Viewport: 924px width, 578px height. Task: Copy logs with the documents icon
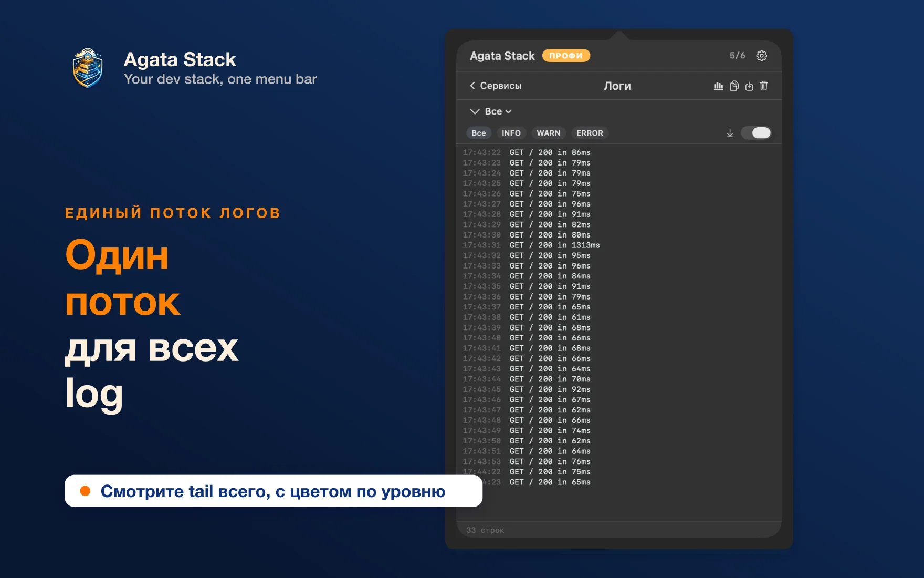(x=734, y=86)
